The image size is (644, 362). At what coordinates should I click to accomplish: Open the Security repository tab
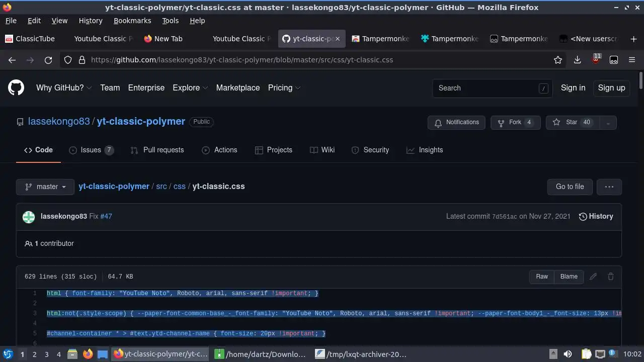370,150
